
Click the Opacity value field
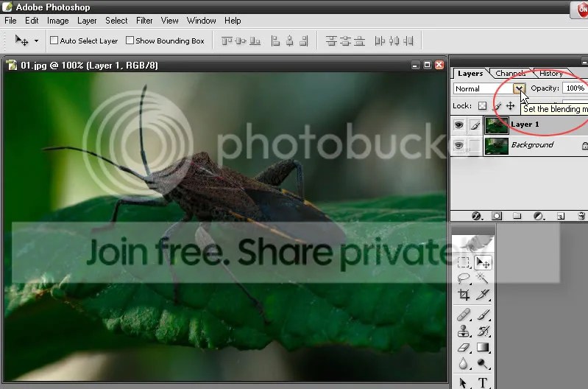[x=575, y=88]
